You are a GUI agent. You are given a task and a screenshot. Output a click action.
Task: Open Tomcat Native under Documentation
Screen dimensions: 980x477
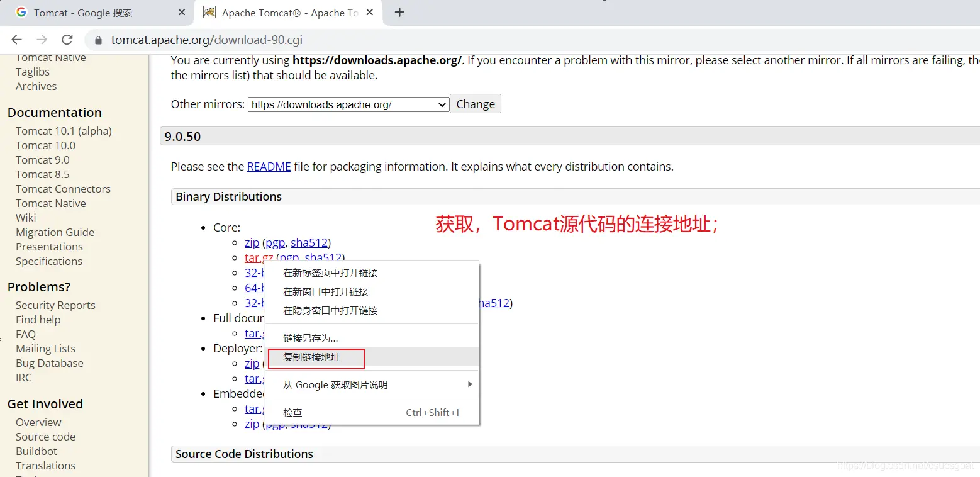(51, 203)
